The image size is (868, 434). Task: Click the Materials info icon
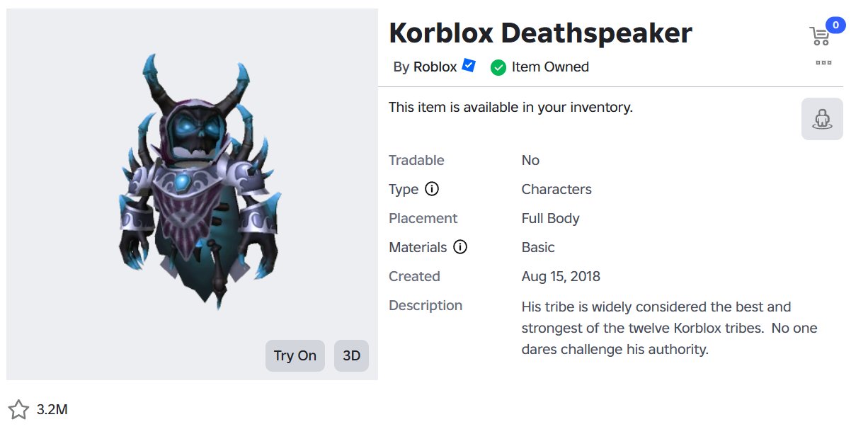(460, 247)
